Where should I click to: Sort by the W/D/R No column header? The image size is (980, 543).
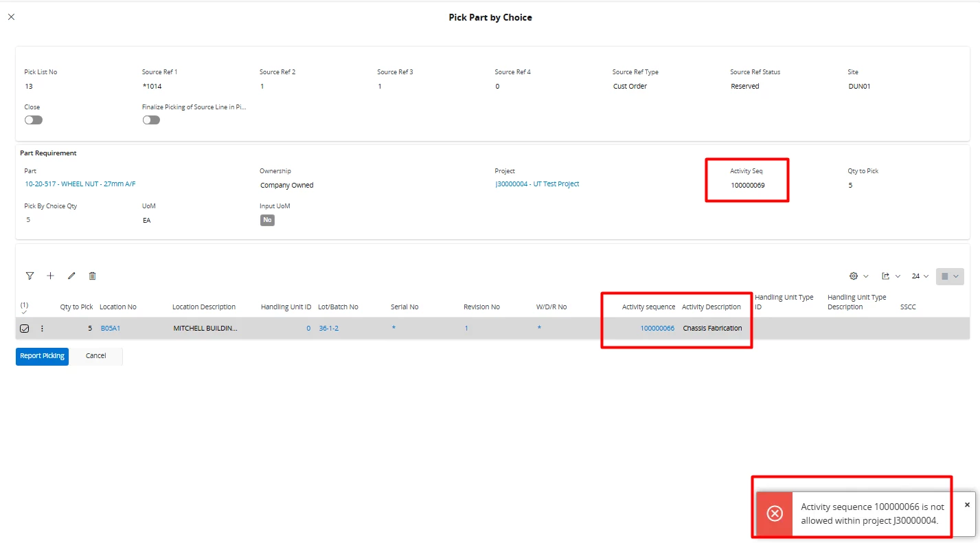coord(551,307)
